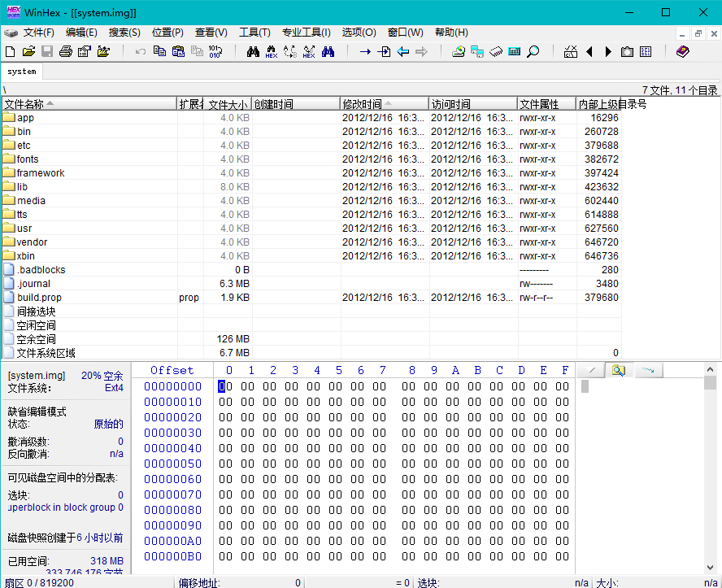Click the yellow magnifier button above text column
The image size is (722, 588).
point(619,370)
